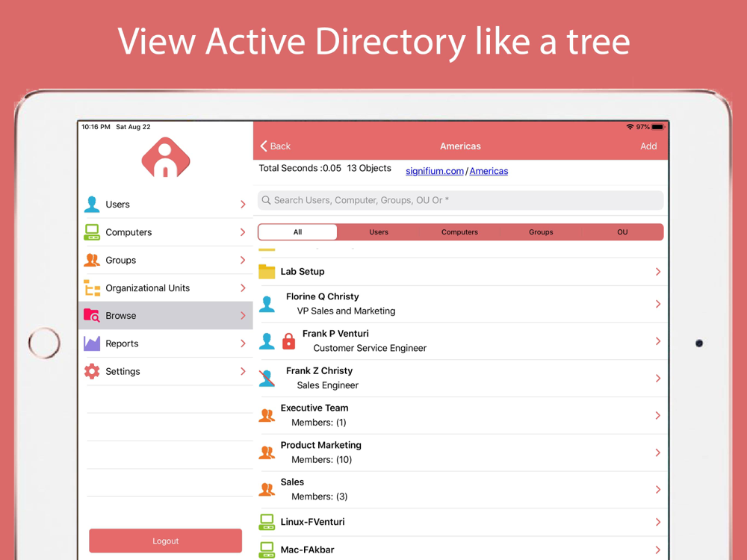Viewport: 747px width, 560px height.
Task: Tap the Add button in header
Action: click(x=648, y=146)
